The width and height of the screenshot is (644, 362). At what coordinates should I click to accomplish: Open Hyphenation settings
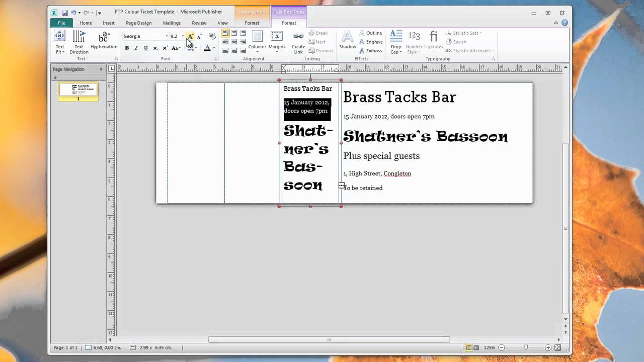tap(104, 41)
